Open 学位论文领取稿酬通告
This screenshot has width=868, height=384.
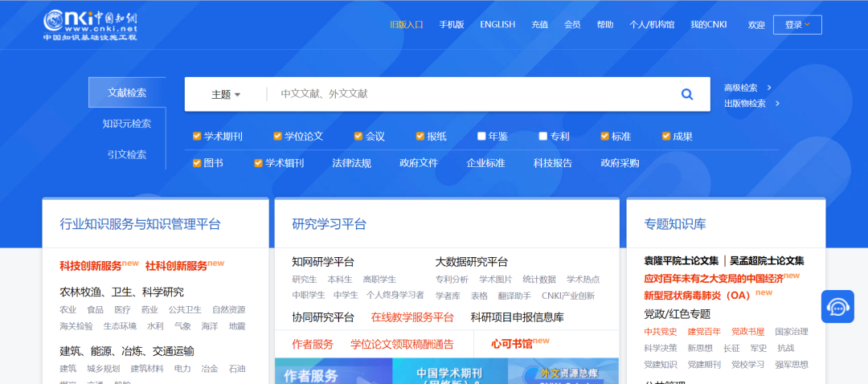coord(402,345)
